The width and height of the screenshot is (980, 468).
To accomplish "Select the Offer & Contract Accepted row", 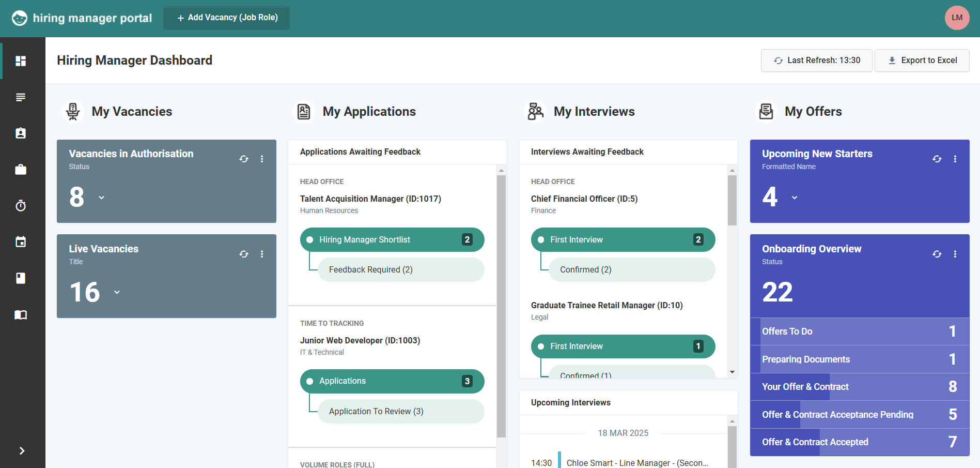I will point(860,442).
